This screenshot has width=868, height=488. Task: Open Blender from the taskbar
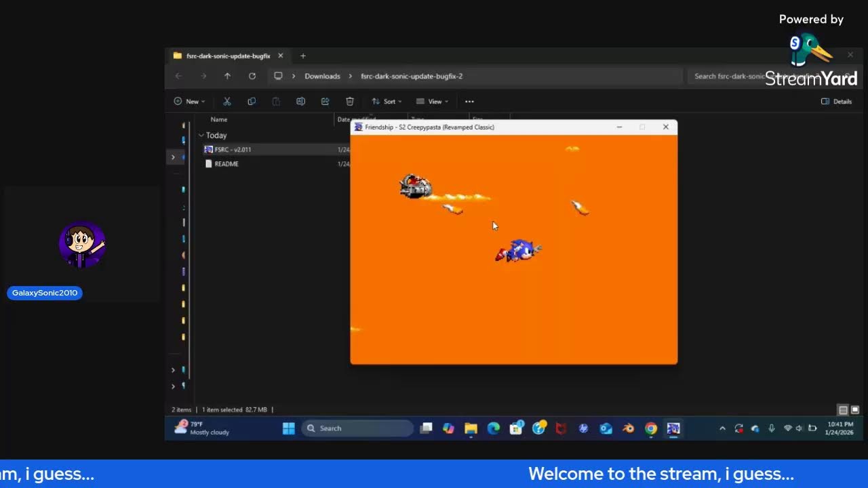pyautogui.click(x=628, y=428)
